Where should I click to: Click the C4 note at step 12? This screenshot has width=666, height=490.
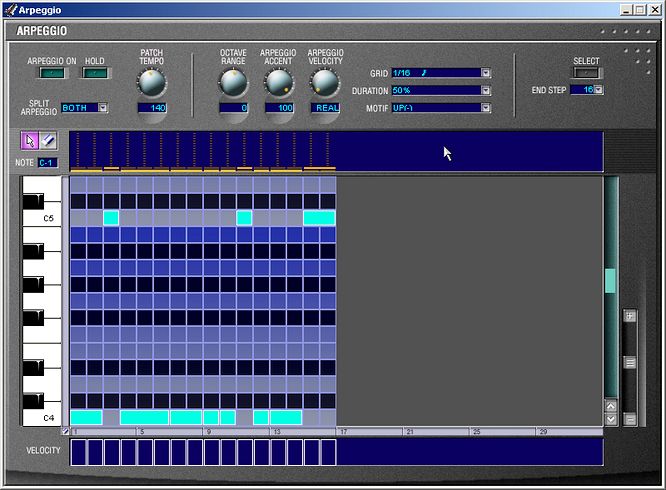pos(261,417)
